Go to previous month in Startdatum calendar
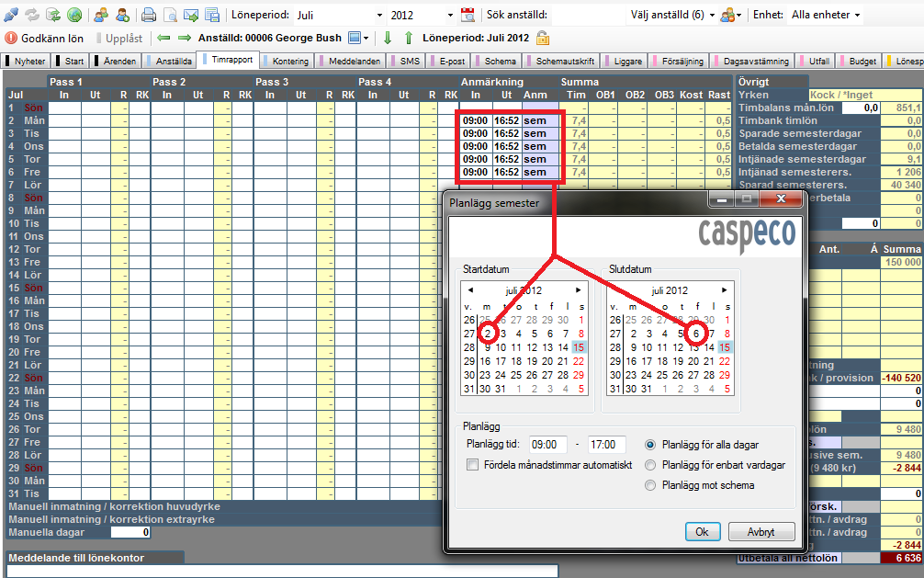Viewport: 924px width, 578px height. (x=470, y=290)
